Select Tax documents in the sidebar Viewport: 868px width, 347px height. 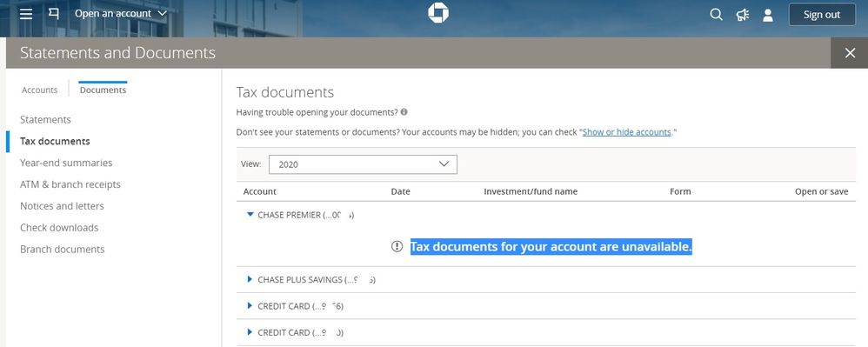click(55, 141)
